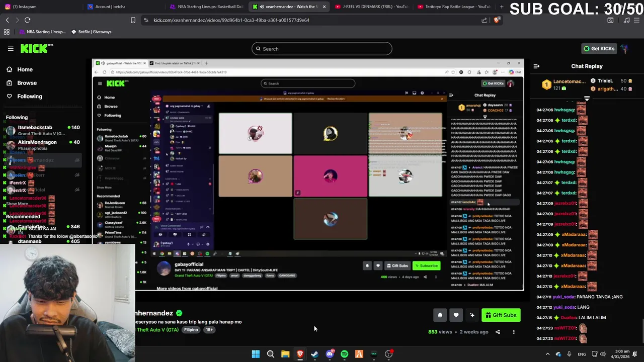Go back in the browser
The height and width of the screenshot is (362, 644).
point(7,20)
